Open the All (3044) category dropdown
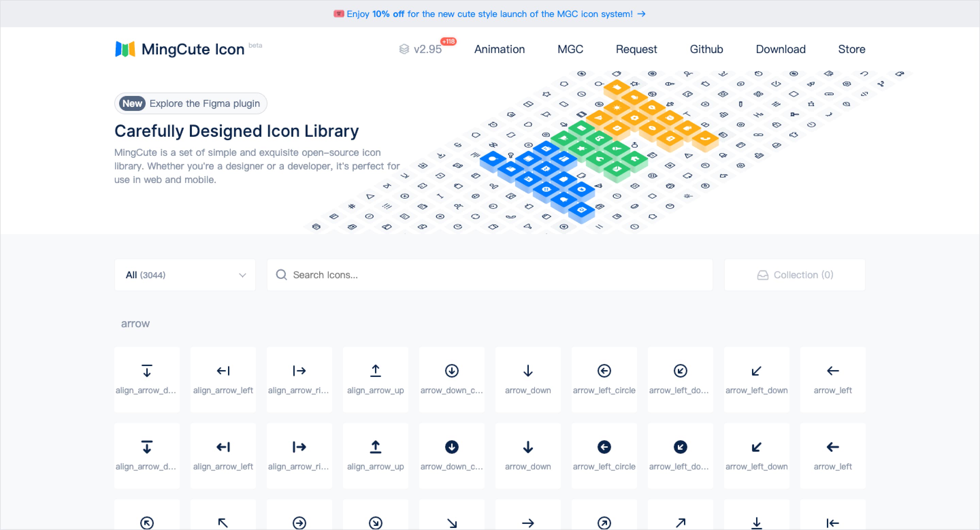The width and height of the screenshot is (980, 530). pos(185,275)
